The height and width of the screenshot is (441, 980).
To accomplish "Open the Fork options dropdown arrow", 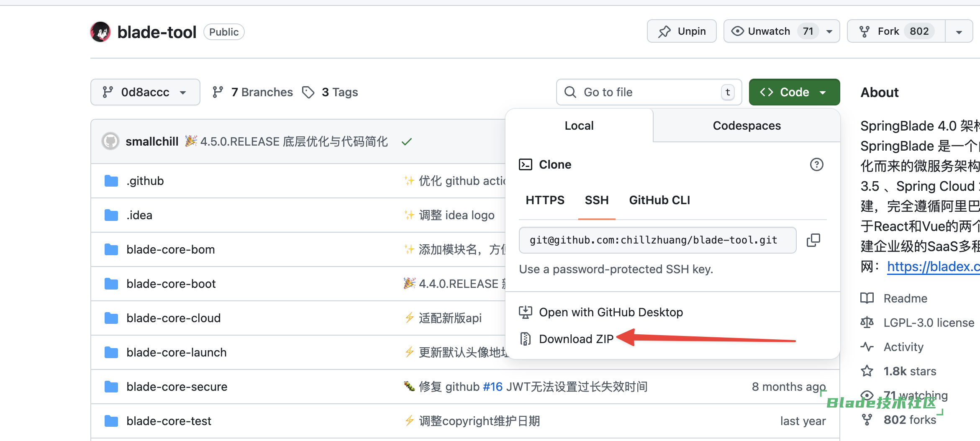I will (959, 32).
